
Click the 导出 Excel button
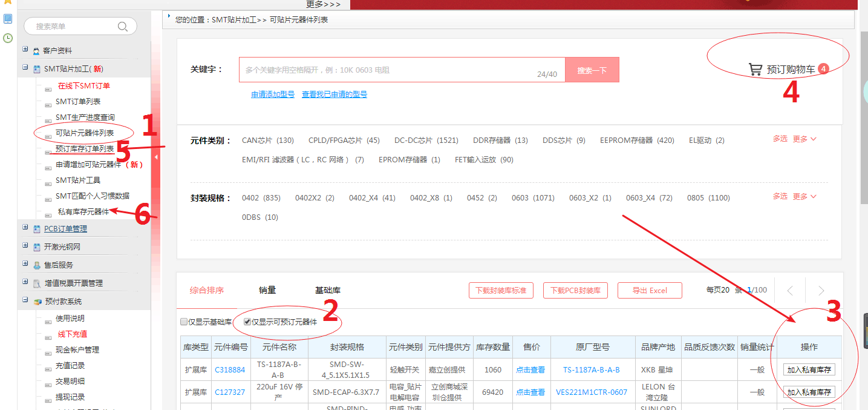650,291
